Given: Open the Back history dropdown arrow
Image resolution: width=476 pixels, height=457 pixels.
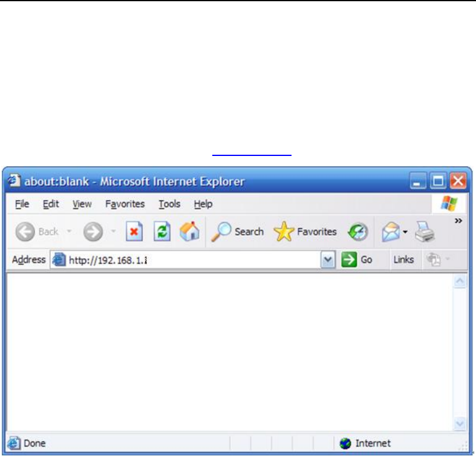Looking at the screenshot, I should [69, 232].
